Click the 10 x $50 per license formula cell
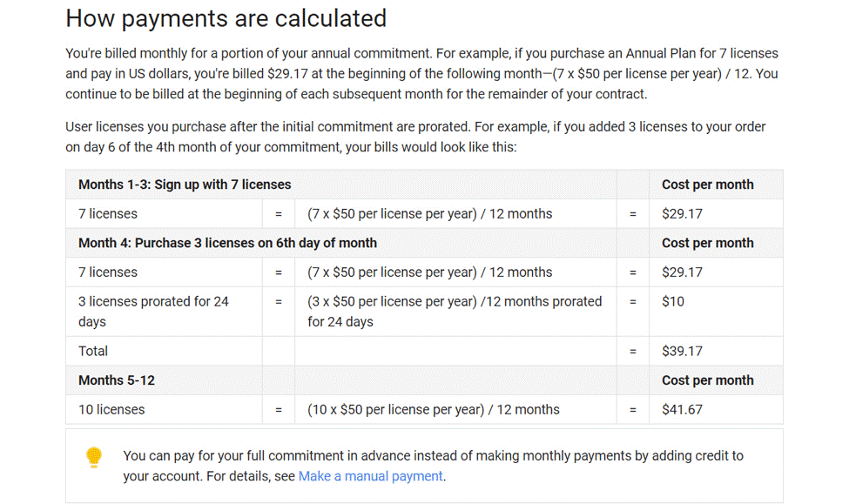849x504 pixels. click(455, 410)
